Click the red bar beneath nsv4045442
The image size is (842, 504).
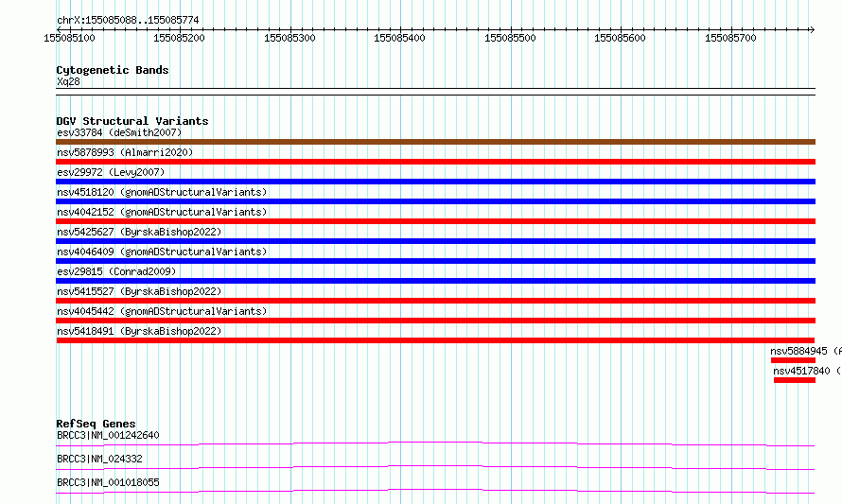point(435,321)
